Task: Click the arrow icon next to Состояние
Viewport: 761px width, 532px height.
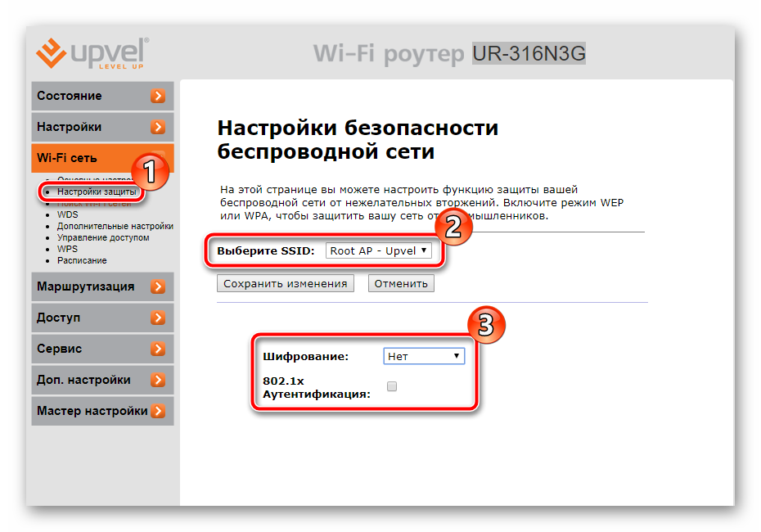Action: coord(158,96)
